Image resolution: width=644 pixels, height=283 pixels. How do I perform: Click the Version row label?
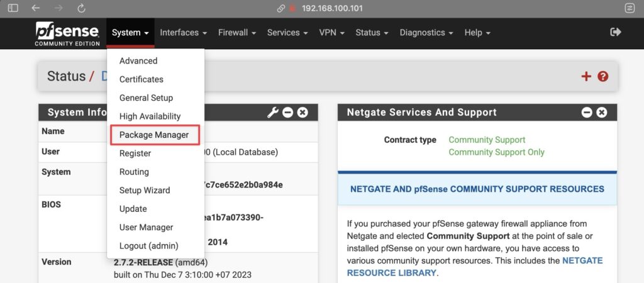[x=56, y=262]
